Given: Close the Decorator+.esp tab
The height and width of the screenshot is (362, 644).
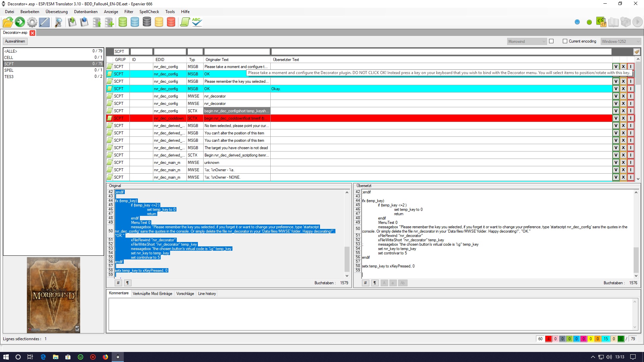Looking at the screenshot, I should pyautogui.click(x=33, y=33).
